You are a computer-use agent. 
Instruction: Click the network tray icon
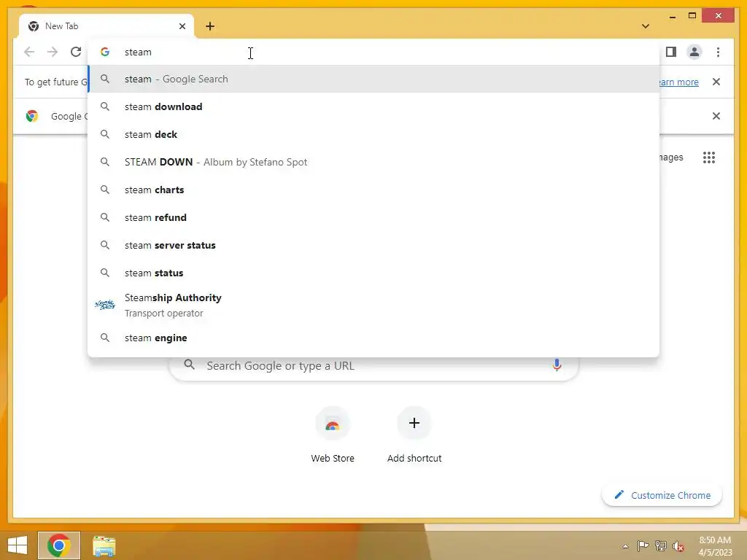(661, 545)
